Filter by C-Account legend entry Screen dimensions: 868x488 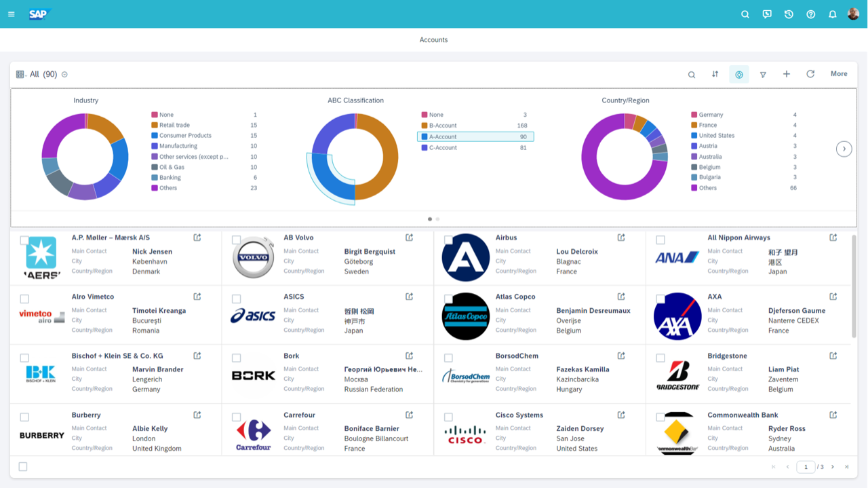point(475,147)
